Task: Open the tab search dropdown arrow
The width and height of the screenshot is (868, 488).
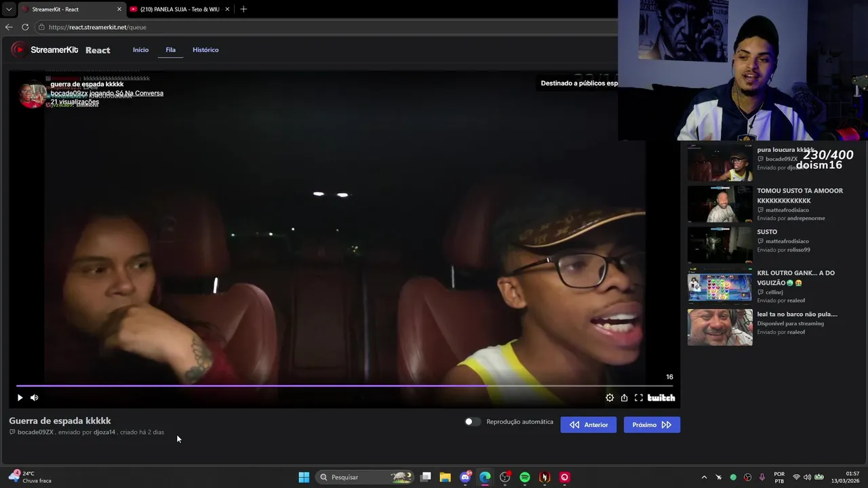Action: tap(9, 9)
